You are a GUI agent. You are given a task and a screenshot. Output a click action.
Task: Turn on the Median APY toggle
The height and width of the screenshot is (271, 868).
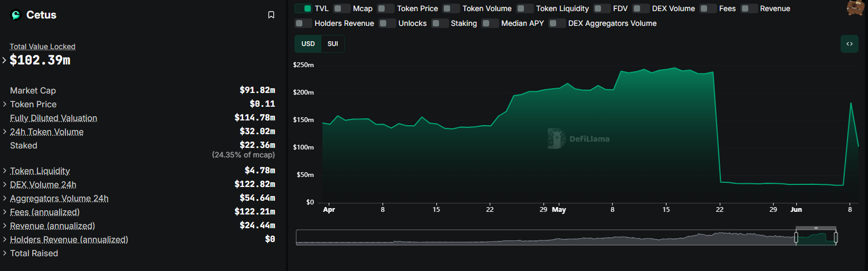(x=490, y=23)
